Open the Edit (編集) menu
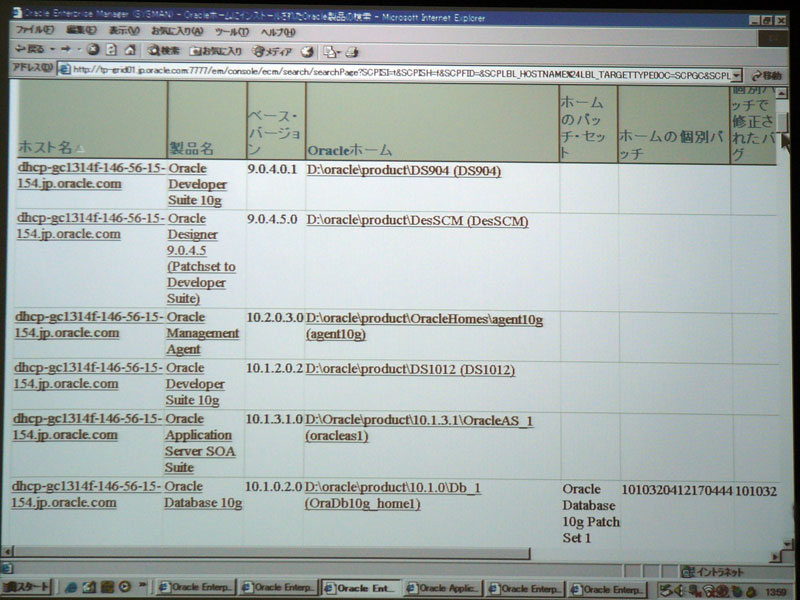The image size is (800, 600). pyautogui.click(x=81, y=30)
